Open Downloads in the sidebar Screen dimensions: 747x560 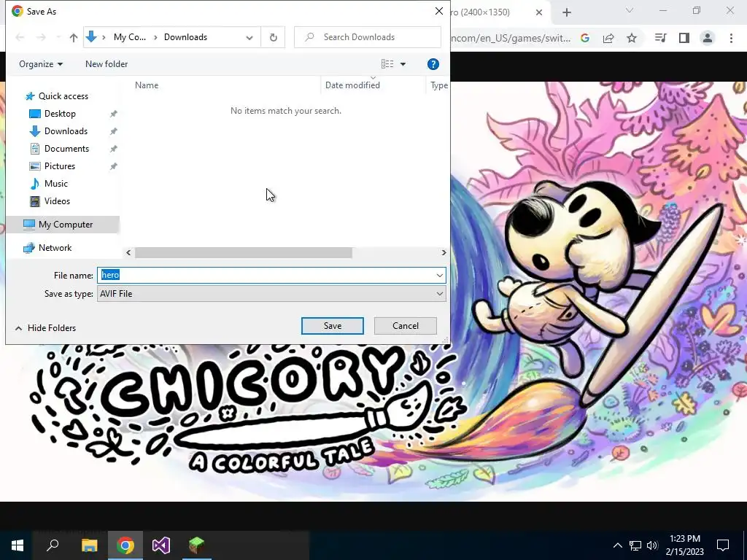pyautogui.click(x=65, y=131)
